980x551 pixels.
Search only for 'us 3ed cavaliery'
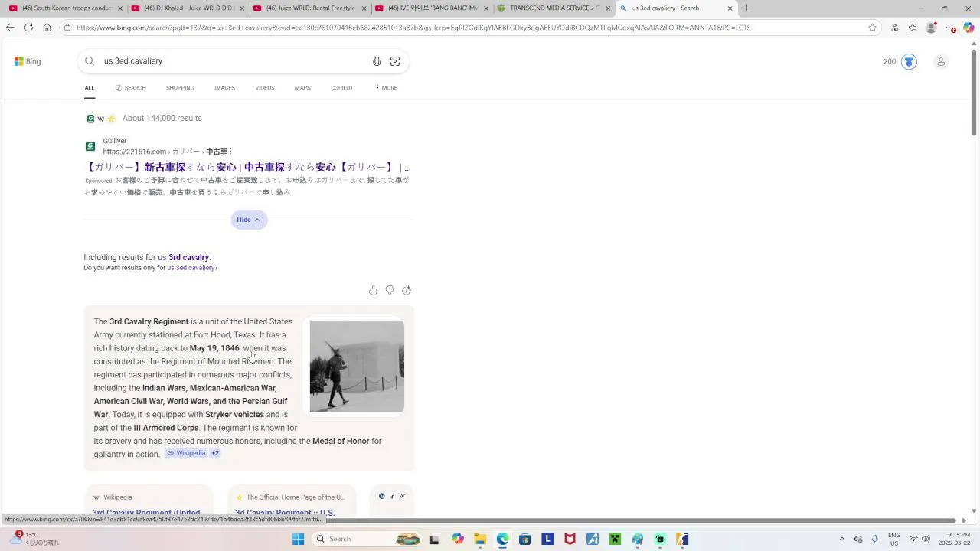(192, 268)
